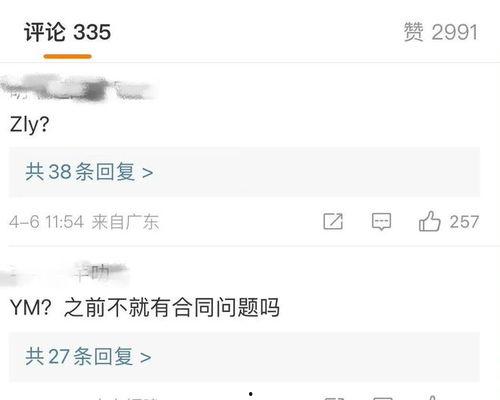The width and height of the screenshot is (500, 400).
Task: Open the blurred username above Zly? comment
Action: point(78,87)
